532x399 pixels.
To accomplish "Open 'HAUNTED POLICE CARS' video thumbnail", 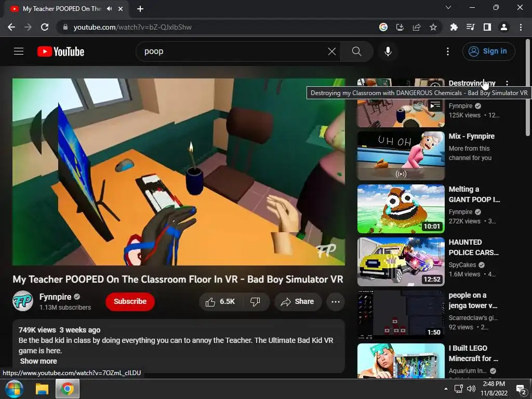I will click(401, 262).
